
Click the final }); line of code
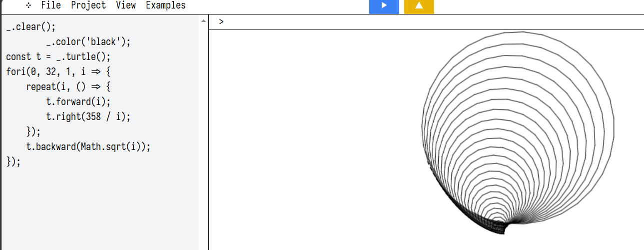(x=13, y=162)
